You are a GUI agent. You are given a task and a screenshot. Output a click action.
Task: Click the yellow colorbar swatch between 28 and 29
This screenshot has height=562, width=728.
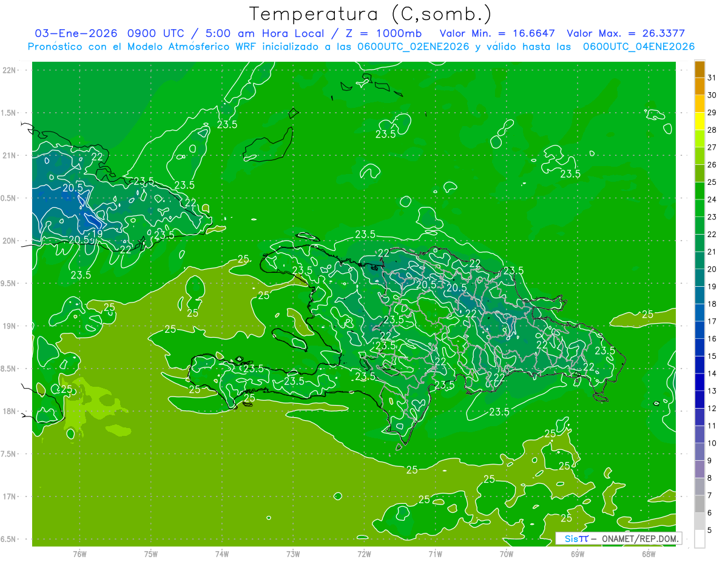tap(699, 121)
